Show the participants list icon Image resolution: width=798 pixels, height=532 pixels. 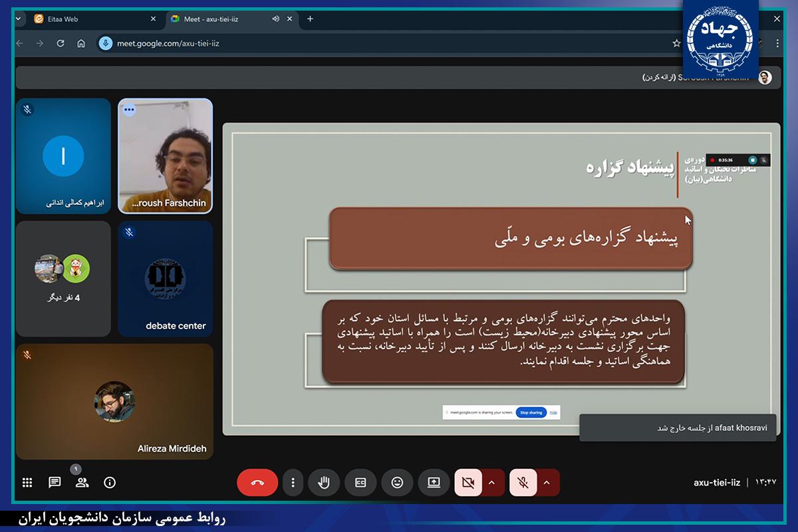coord(82,483)
